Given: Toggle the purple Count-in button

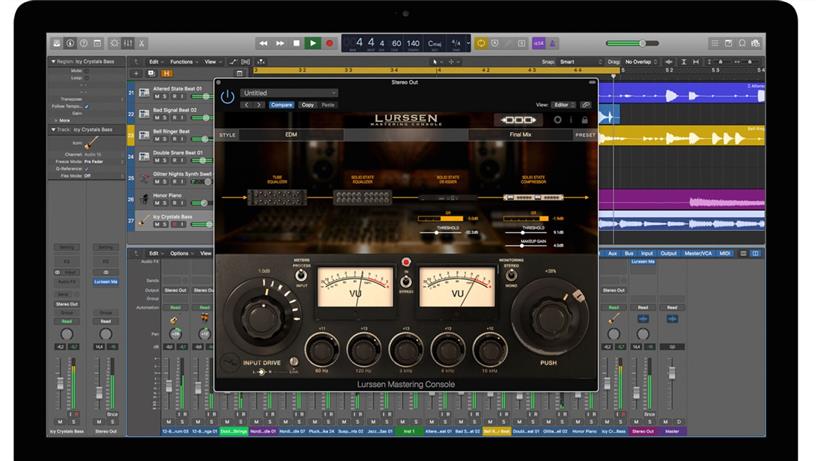Looking at the screenshot, I should point(539,43).
